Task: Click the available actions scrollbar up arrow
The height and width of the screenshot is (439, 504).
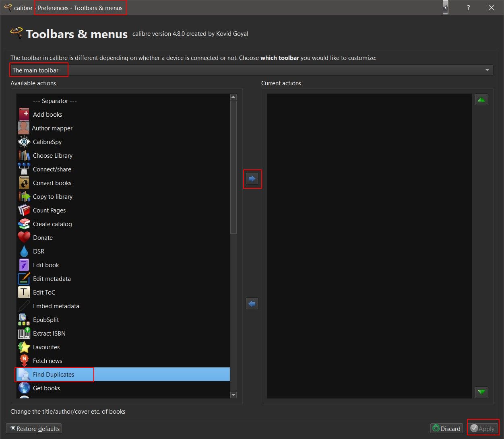Action: (233, 97)
